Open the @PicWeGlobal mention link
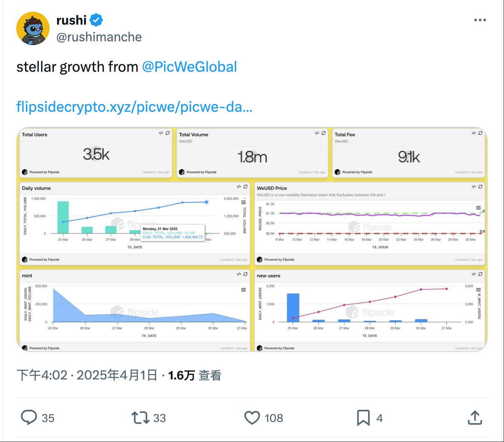Screen dimensions: 504x442 (190, 67)
